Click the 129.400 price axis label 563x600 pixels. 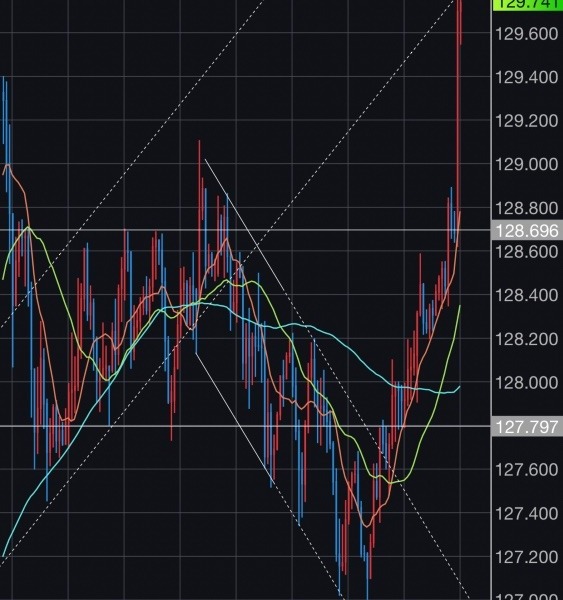click(527, 78)
